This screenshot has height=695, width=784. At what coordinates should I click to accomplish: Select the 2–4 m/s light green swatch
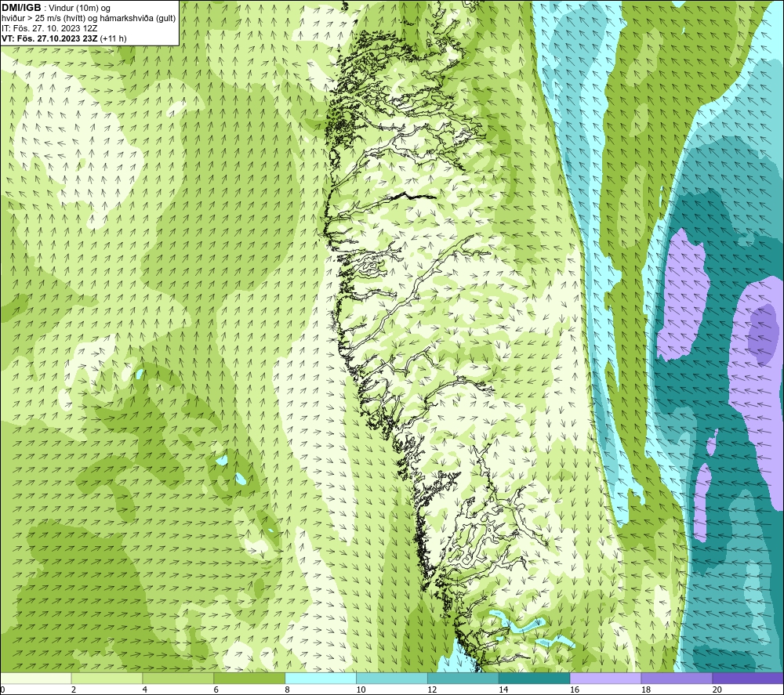click(x=107, y=678)
